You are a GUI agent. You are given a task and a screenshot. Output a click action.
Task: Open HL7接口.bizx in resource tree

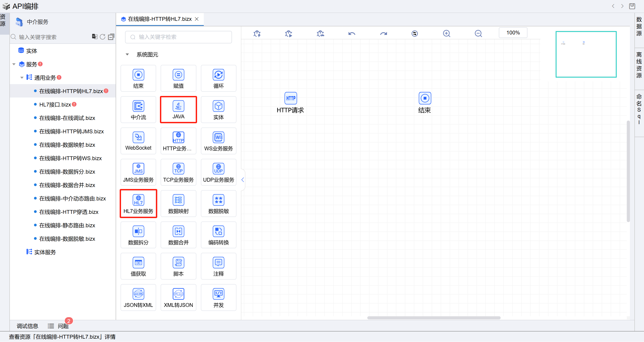[55, 104]
